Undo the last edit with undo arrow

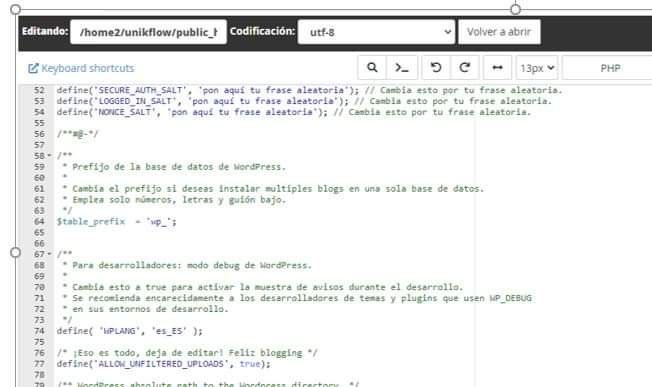tap(436, 67)
